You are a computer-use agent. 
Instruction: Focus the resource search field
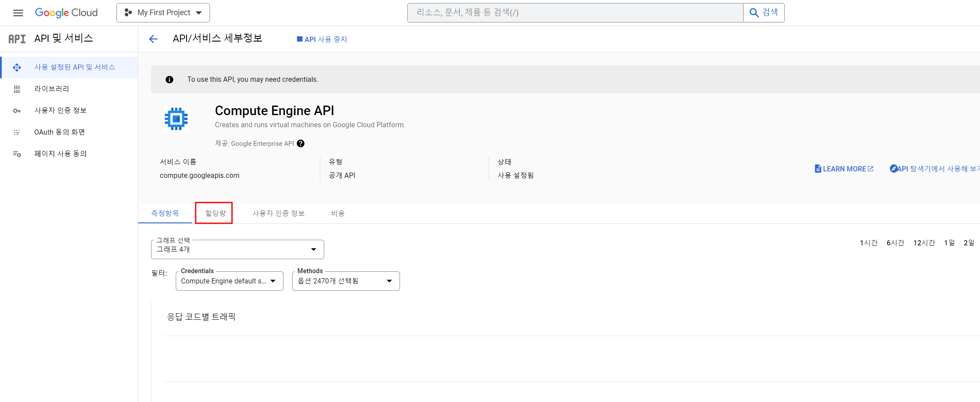[575, 13]
